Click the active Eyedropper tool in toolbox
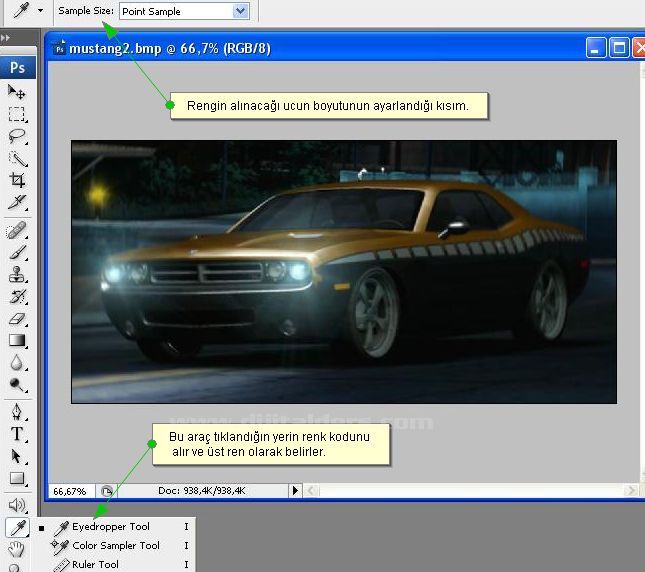This screenshot has height=572, width=645. pyautogui.click(x=17, y=528)
